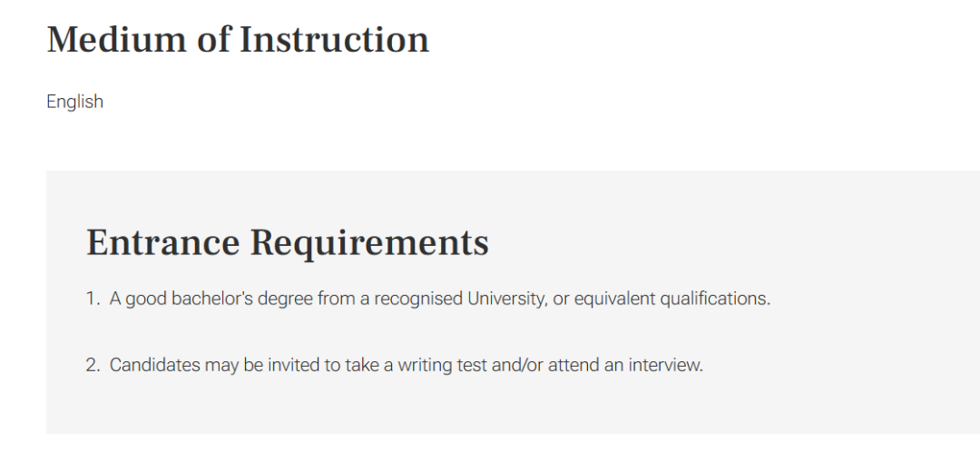Click the list number 2 marker
The height and width of the screenshot is (462, 980).
click(93, 365)
